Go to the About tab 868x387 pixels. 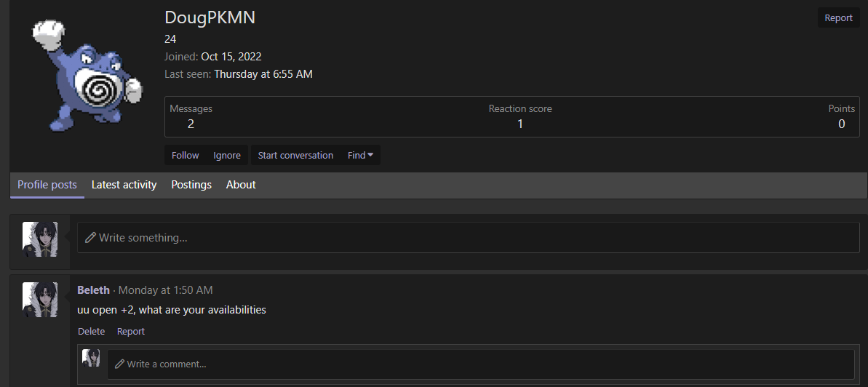pos(241,185)
